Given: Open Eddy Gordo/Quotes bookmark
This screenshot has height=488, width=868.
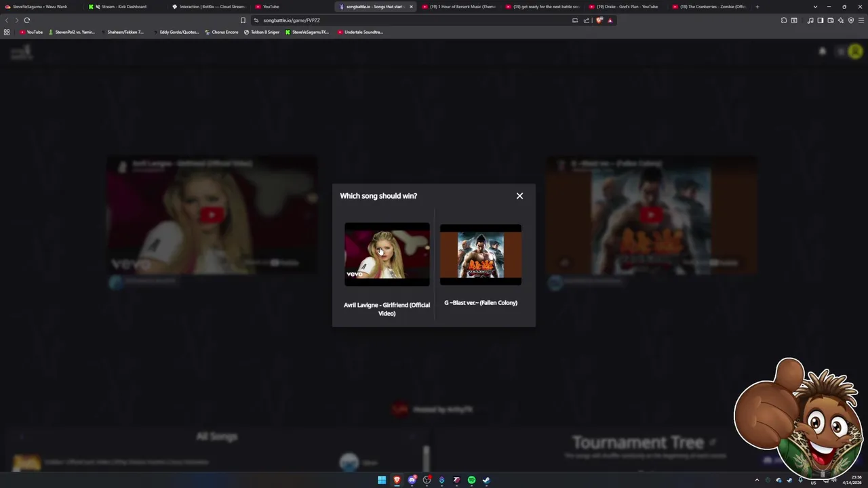Looking at the screenshot, I should 176,32.
